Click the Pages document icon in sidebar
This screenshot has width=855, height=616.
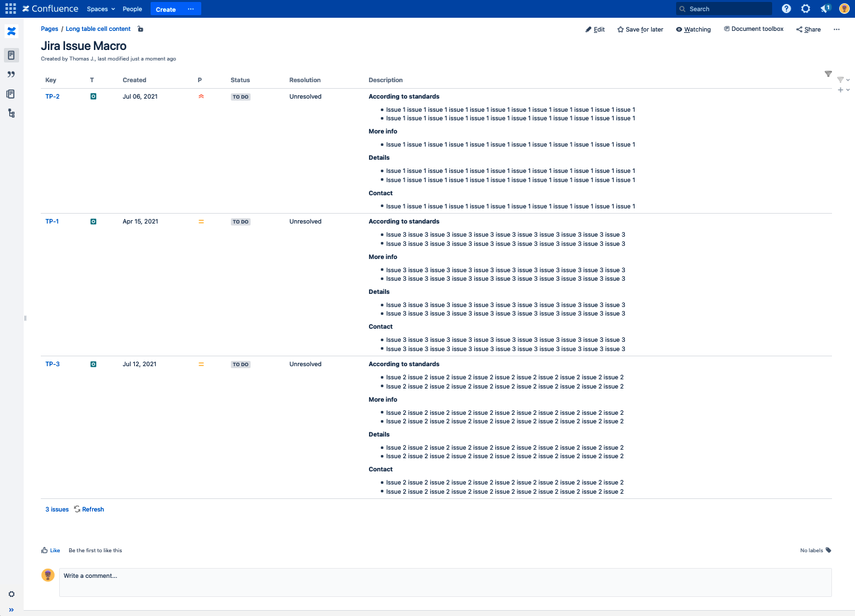11,55
